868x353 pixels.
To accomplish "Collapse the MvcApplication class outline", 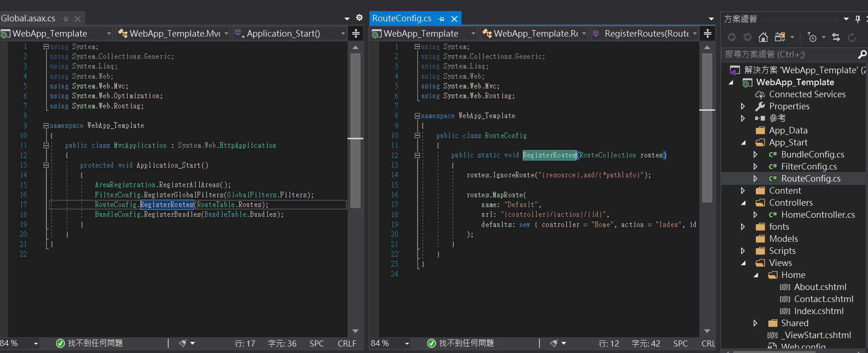I will click(46, 145).
